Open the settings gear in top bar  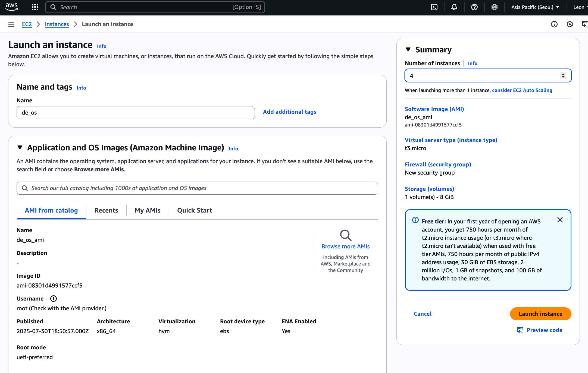coord(495,7)
